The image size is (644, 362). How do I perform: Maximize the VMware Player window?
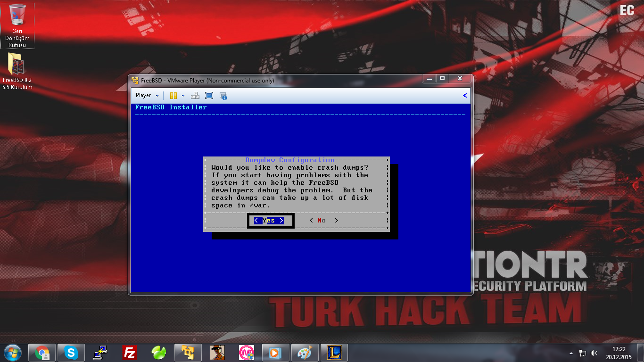click(x=442, y=79)
